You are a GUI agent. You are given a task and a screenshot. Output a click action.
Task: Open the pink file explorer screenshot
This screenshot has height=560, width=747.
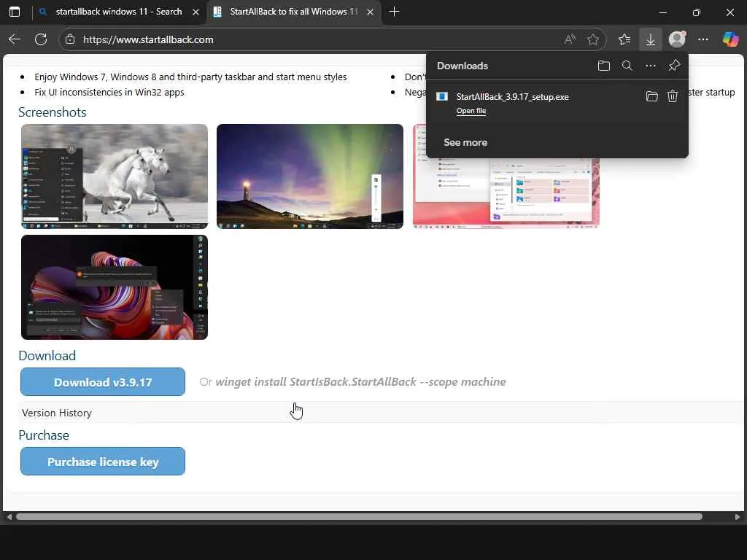click(x=506, y=192)
